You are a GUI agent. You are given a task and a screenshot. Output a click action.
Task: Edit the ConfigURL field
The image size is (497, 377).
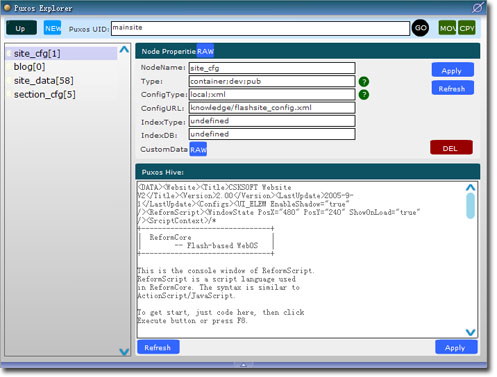pos(272,108)
